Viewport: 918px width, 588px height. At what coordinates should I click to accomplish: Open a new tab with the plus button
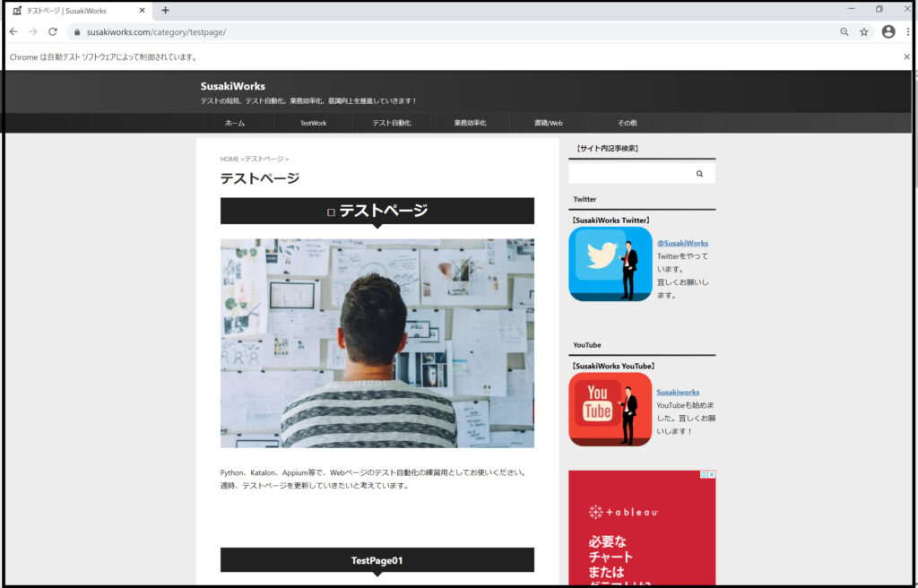click(165, 11)
